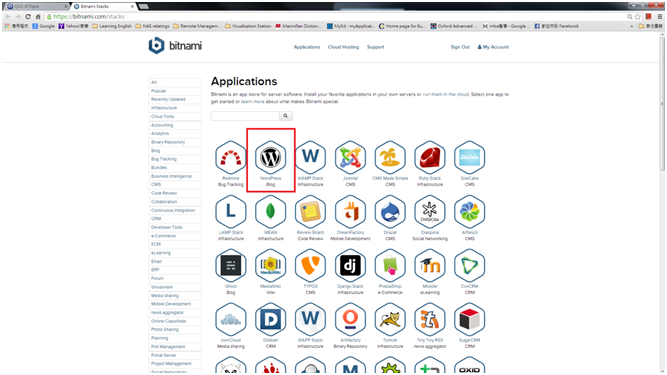667x375 pixels.
Task: Click the bookmark star in address bar
Action: [638, 17]
